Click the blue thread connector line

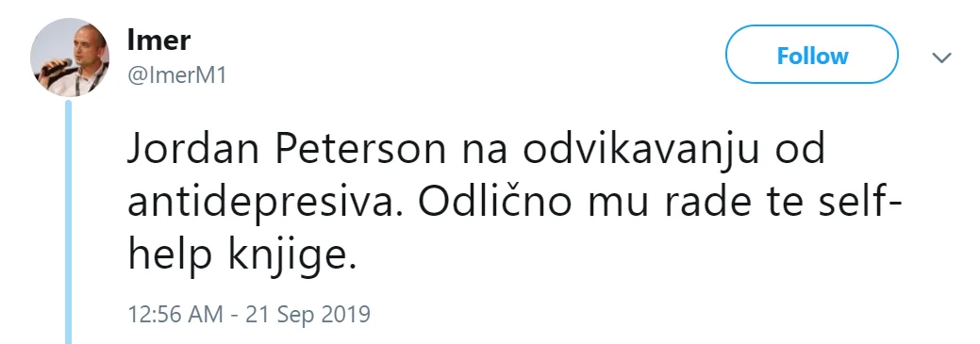click(69, 221)
